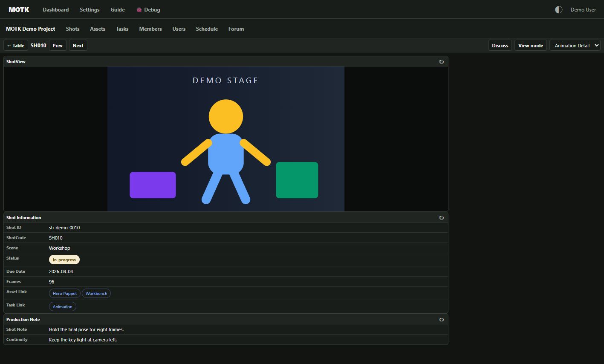Open the Discuss panel
The width and height of the screenshot is (604, 364).
[x=500, y=46]
